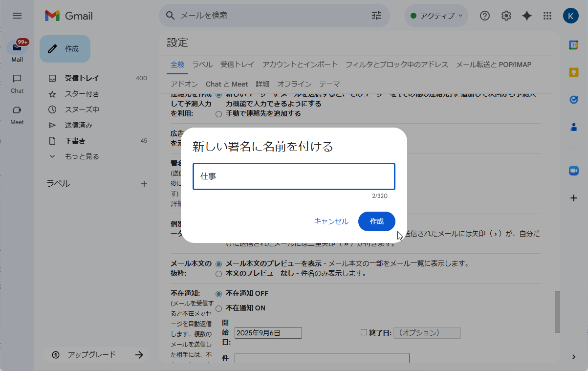Open advanced search options in the search bar
The image size is (588, 371).
tap(376, 16)
